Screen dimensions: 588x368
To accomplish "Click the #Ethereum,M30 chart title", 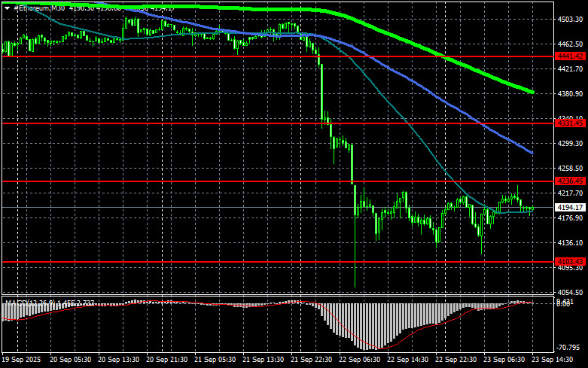I will [39, 8].
